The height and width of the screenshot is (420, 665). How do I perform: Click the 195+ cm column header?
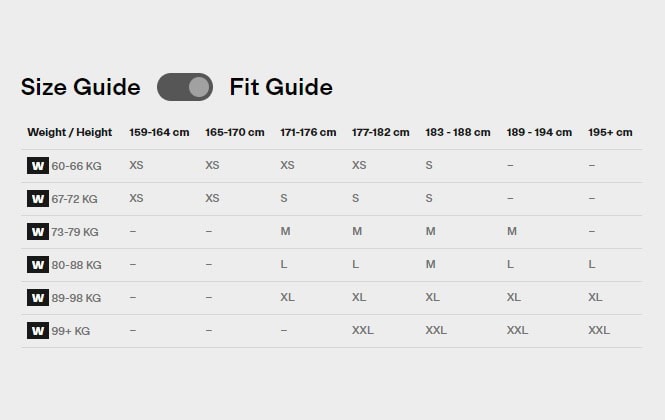[610, 132]
